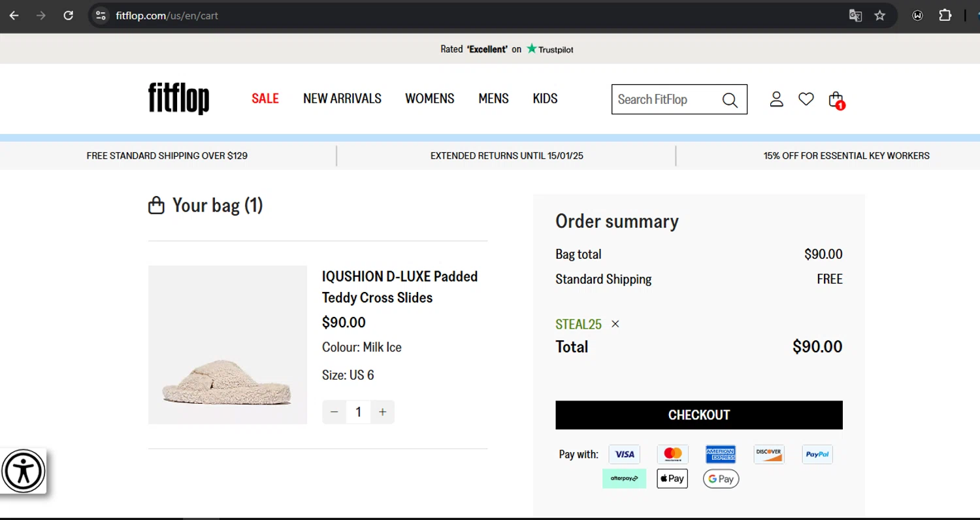Go to the fitflop home logo

coord(178,99)
